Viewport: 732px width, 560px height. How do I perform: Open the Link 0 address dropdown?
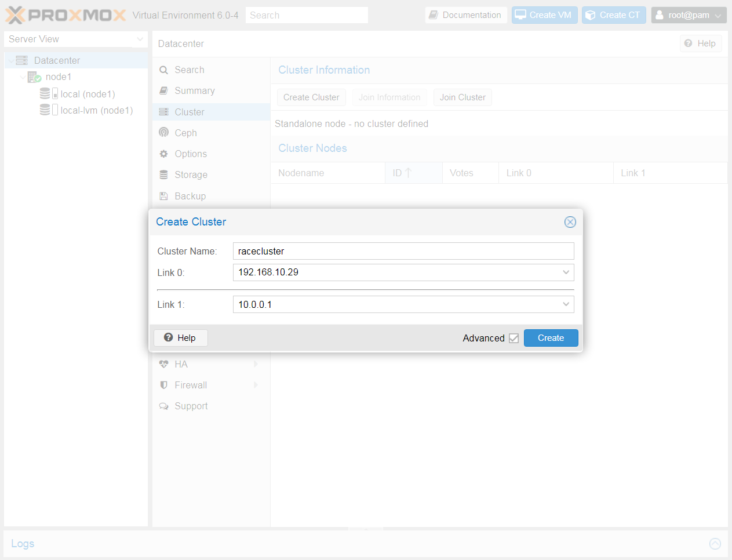coord(566,272)
